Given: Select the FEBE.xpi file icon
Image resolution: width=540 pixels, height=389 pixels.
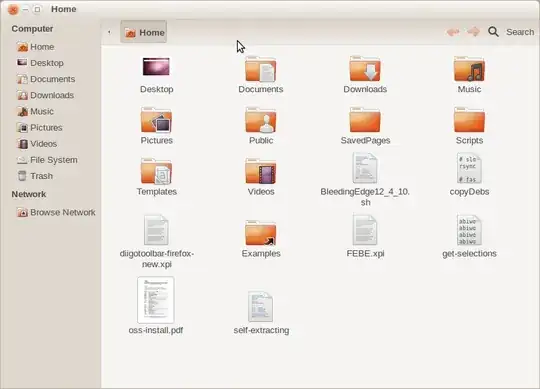Looking at the screenshot, I should pos(365,230).
